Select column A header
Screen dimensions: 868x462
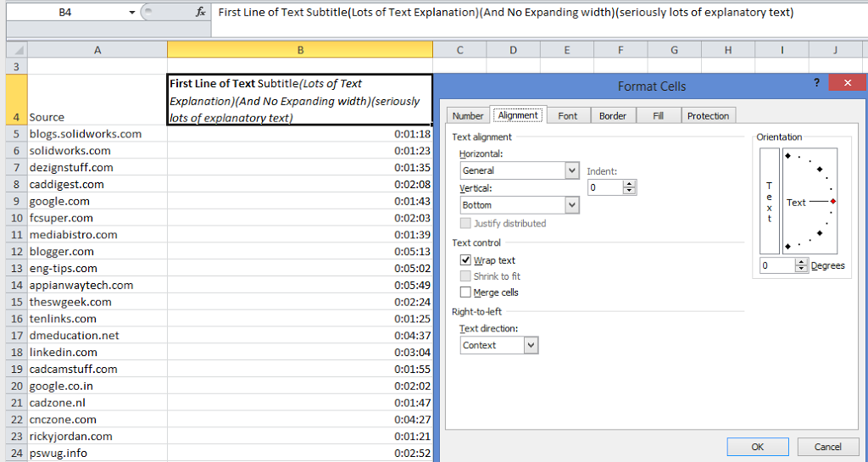pos(97,50)
